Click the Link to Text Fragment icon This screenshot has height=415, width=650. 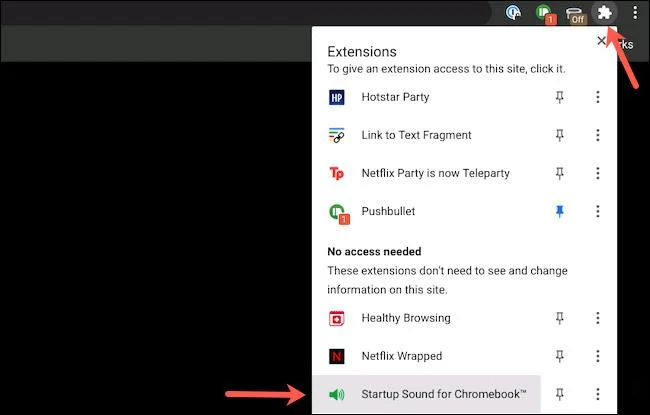337,135
